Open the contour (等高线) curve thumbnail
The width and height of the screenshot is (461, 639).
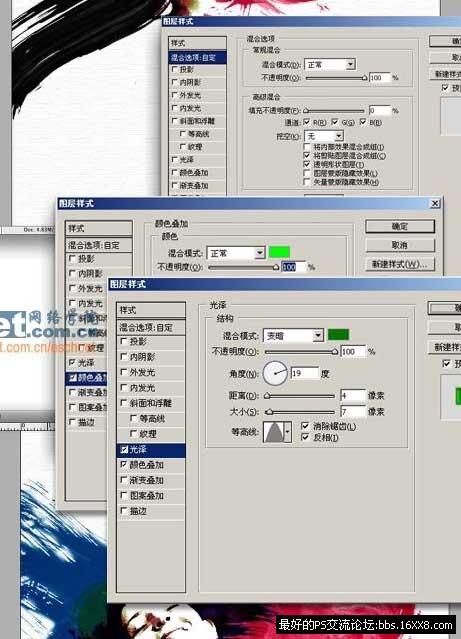[x=274, y=432]
